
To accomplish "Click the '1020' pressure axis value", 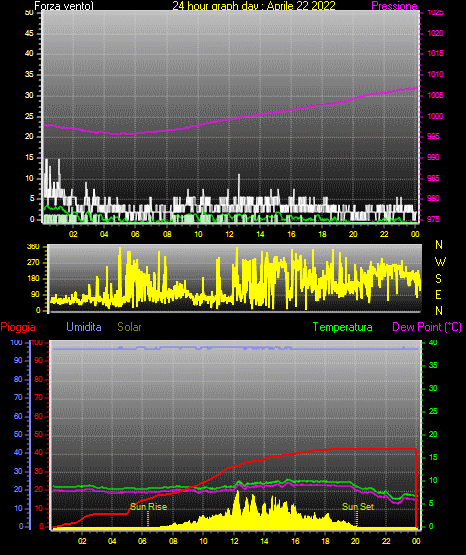I will point(435,33).
